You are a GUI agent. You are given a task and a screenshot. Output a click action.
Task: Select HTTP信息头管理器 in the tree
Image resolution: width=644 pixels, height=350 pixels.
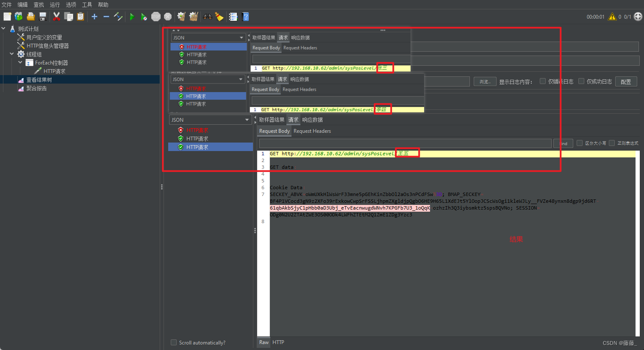coord(47,46)
